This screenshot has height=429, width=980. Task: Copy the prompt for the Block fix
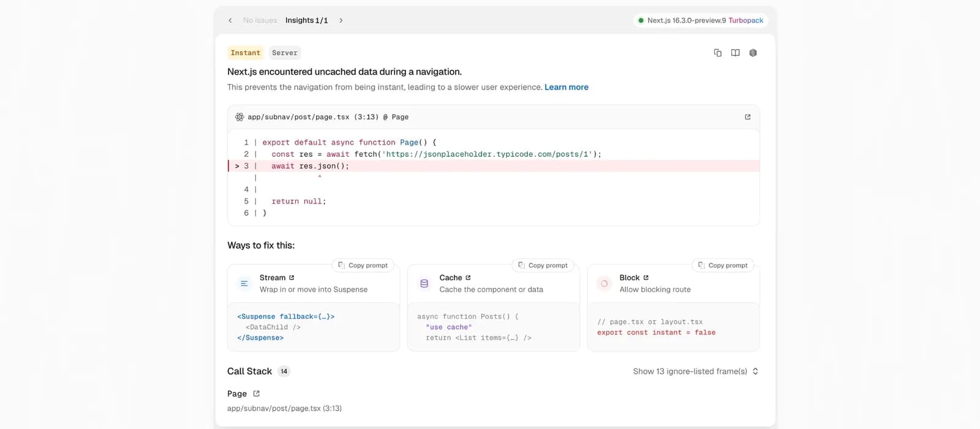coord(723,265)
